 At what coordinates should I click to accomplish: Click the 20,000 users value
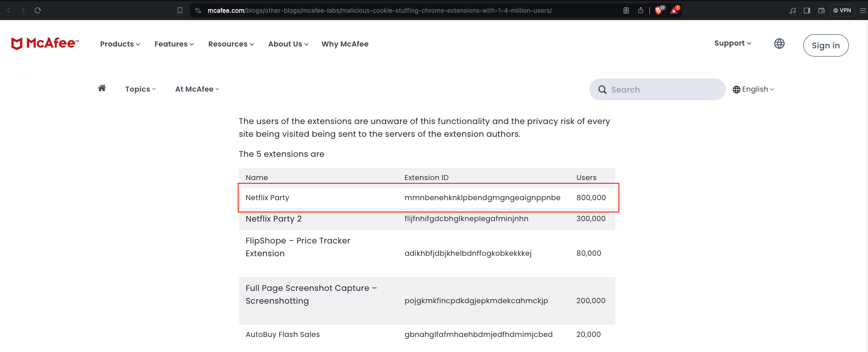[589, 335]
